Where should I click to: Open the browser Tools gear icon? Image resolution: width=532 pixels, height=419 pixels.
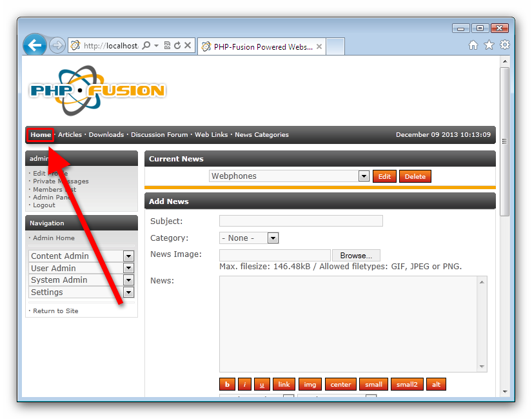pos(505,45)
